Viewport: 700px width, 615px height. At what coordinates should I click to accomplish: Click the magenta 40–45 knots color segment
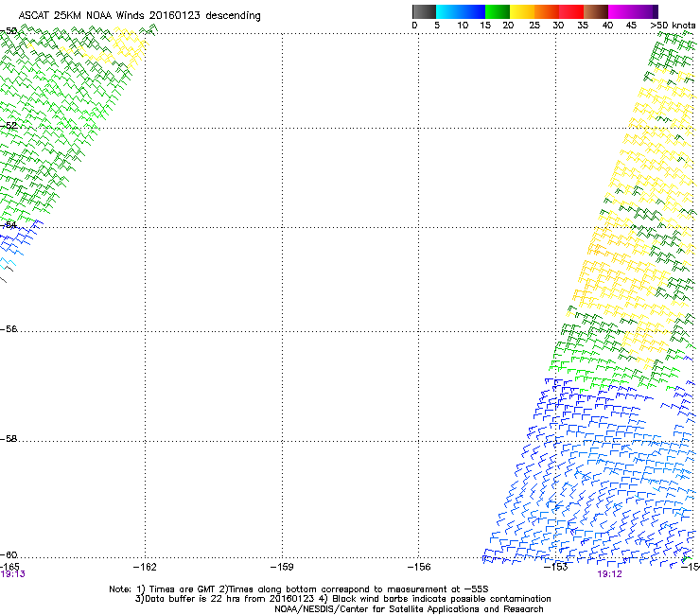pos(621,11)
